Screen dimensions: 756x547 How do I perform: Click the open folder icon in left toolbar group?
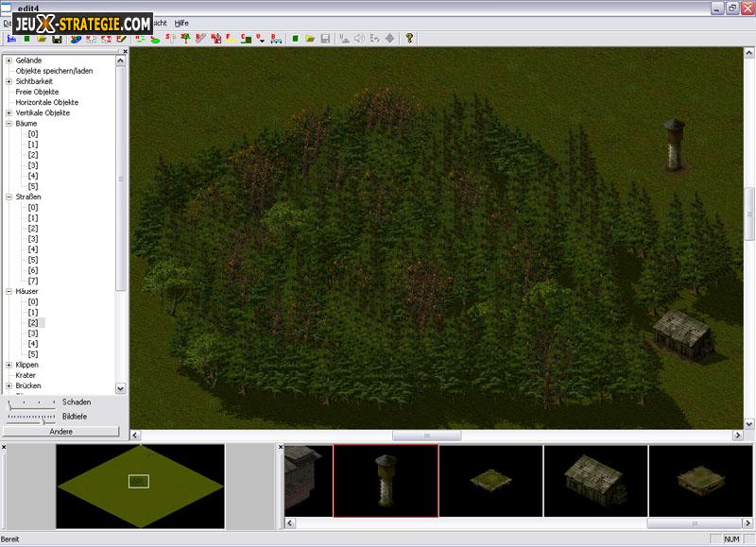coord(42,39)
